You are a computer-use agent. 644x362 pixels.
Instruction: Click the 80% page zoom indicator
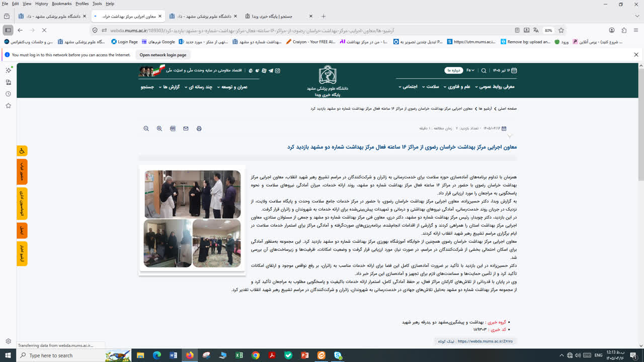548,30
